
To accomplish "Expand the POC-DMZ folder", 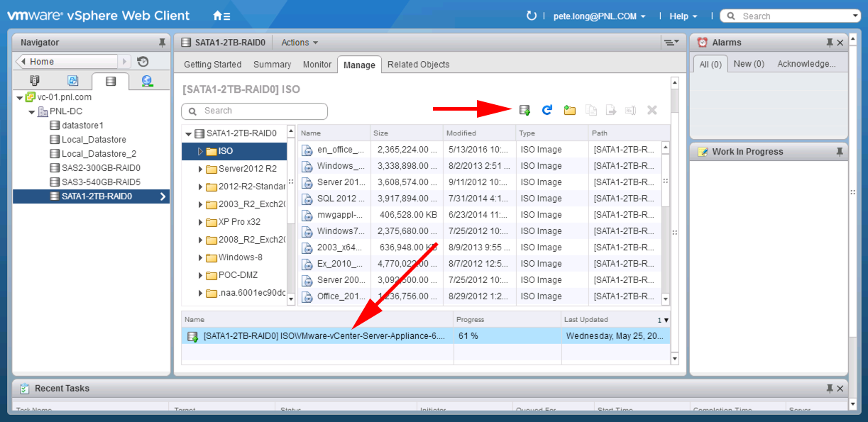I will point(201,275).
